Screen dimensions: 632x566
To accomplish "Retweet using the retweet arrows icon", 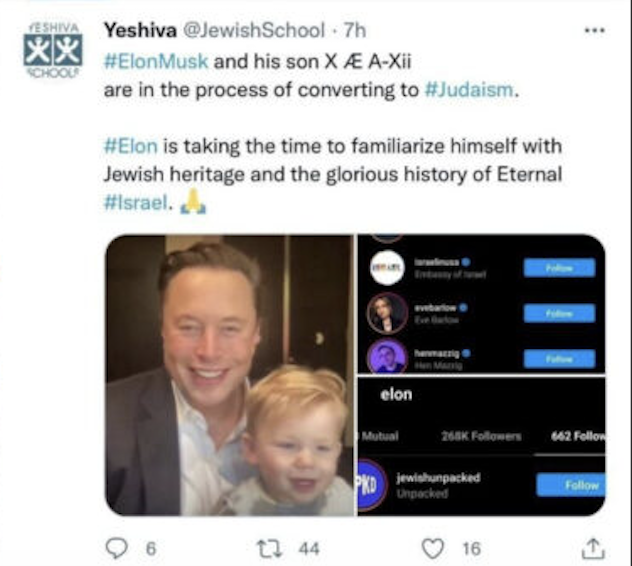I will coord(270,549).
